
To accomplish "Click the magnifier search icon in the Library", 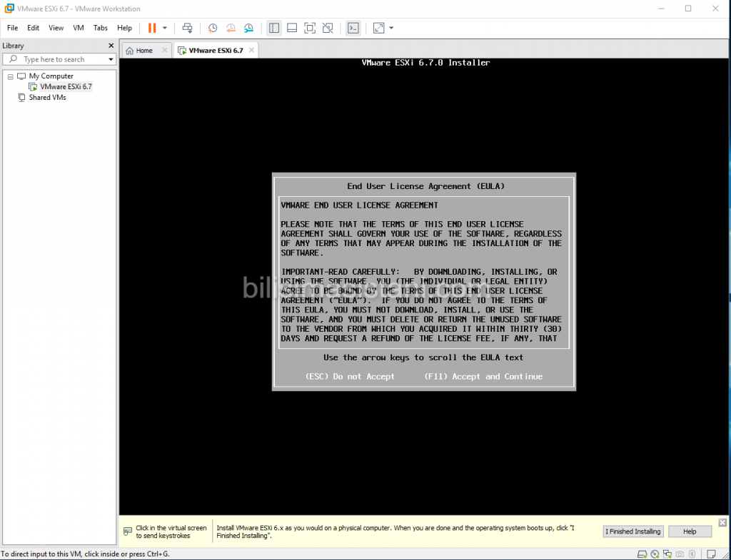I will click(x=13, y=59).
